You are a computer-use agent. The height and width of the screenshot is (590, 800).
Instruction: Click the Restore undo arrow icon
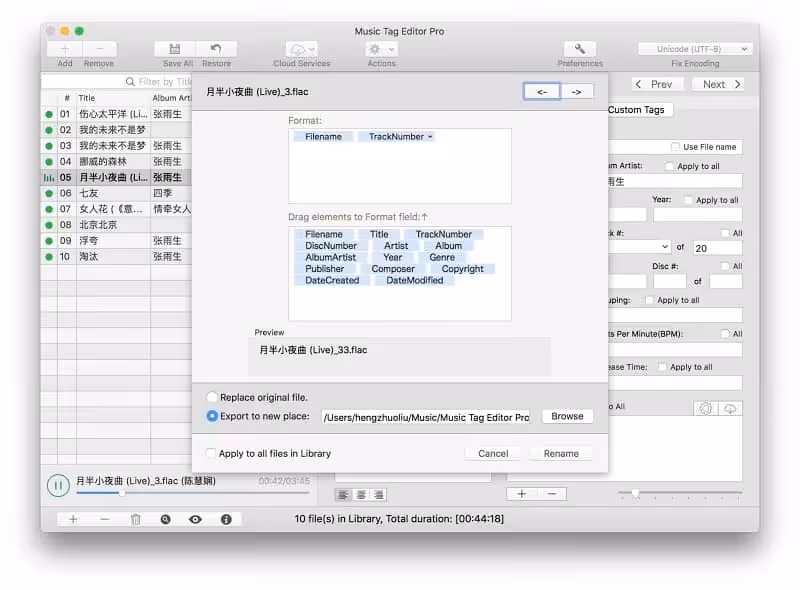216,49
